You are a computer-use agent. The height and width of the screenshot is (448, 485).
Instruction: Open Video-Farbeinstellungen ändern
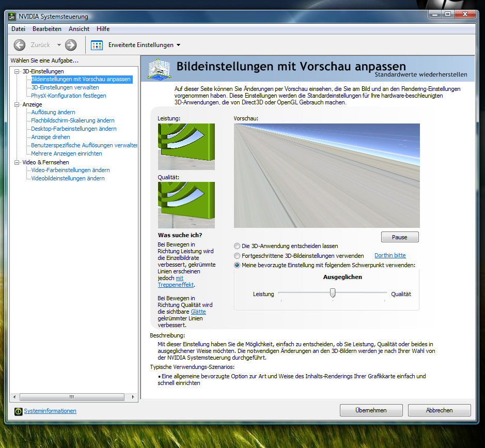(x=71, y=170)
